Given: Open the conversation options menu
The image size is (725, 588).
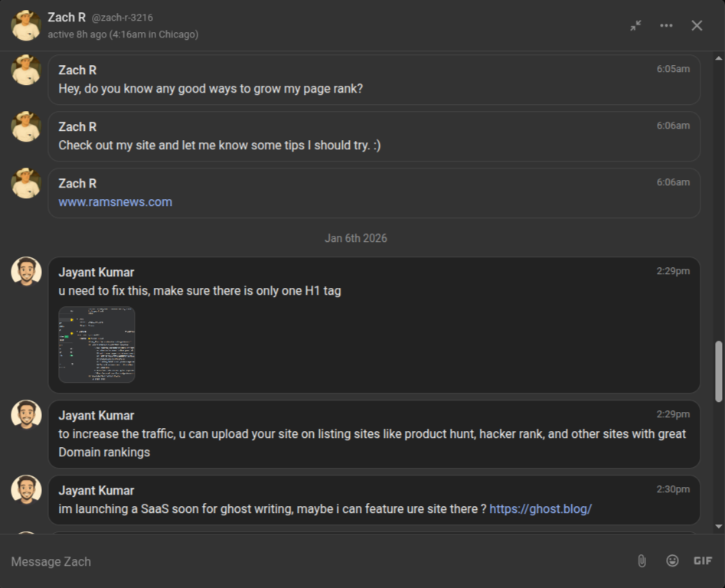Looking at the screenshot, I should pyautogui.click(x=666, y=25).
